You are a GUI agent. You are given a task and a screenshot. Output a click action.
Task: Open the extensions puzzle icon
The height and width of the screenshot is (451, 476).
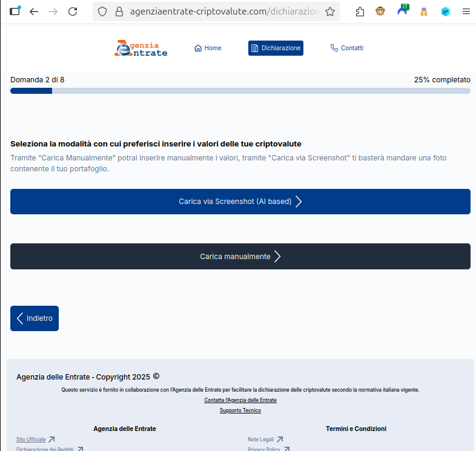(360, 12)
